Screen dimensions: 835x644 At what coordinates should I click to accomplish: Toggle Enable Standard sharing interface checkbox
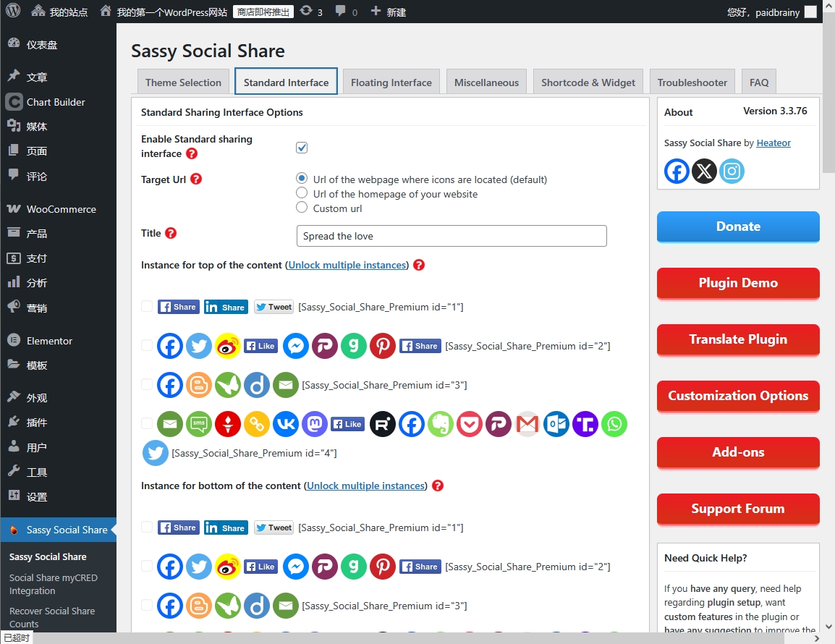[302, 148]
